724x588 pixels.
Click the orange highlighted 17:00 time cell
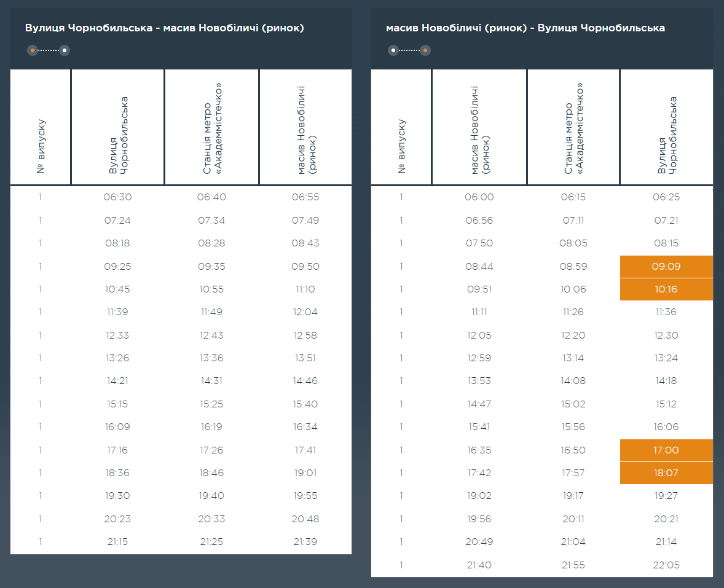coord(666,450)
